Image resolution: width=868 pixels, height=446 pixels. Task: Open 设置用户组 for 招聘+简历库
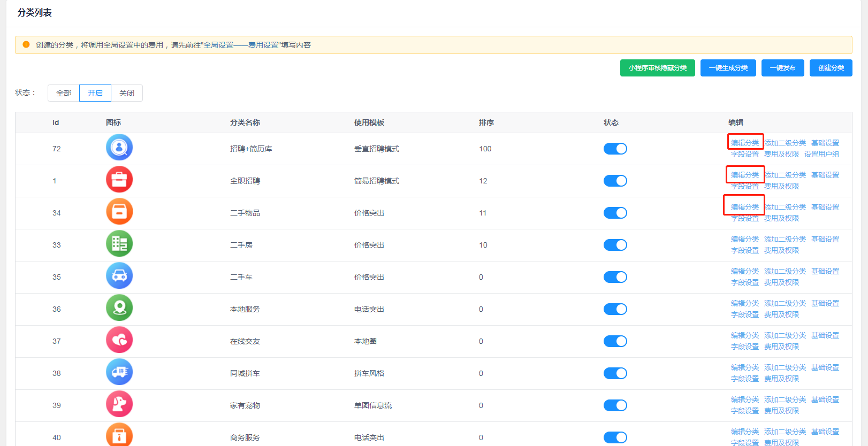822,154
